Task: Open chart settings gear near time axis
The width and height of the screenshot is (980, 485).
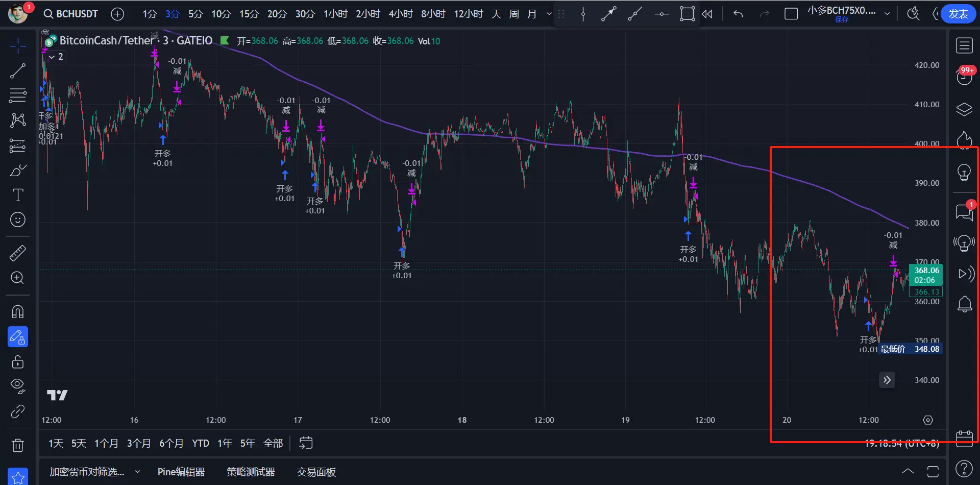Action: coord(928,420)
